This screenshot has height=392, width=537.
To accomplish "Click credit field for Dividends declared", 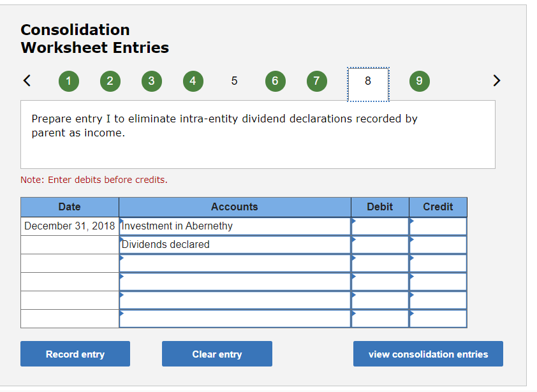I will point(438,245).
